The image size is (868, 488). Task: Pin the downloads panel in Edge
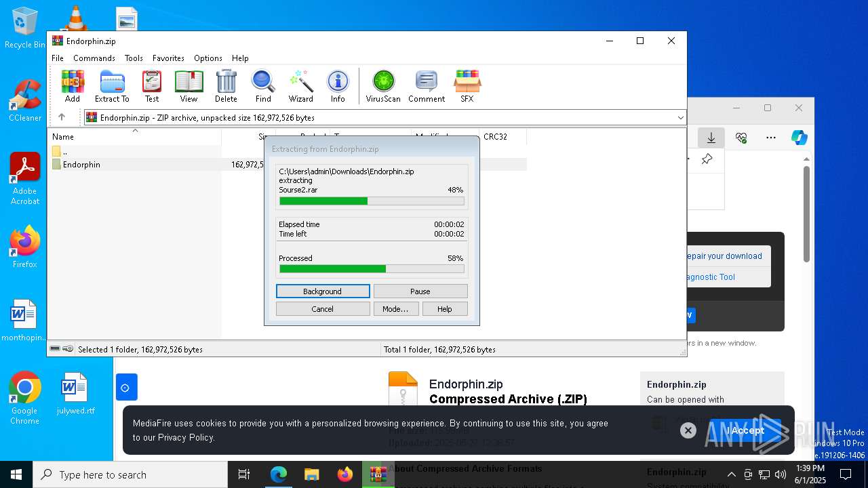pos(707,159)
